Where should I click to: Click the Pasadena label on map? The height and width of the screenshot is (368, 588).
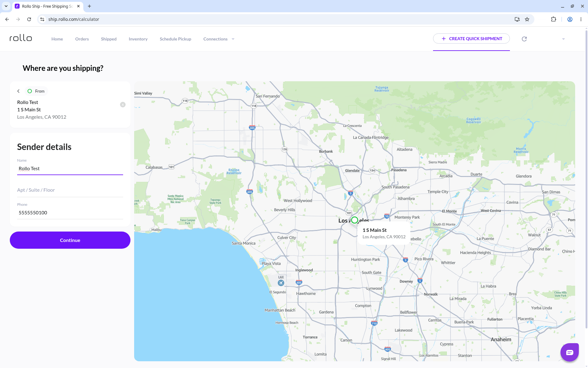[399, 170]
